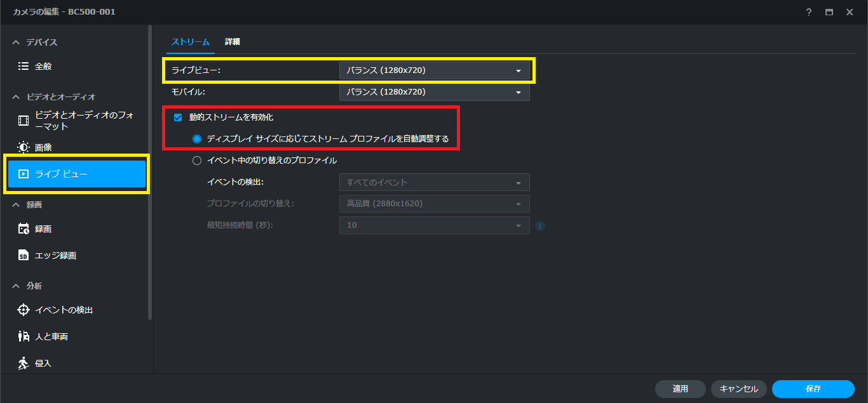868x403 pixels.
Task: Click the 適用 button
Action: [681, 388]
